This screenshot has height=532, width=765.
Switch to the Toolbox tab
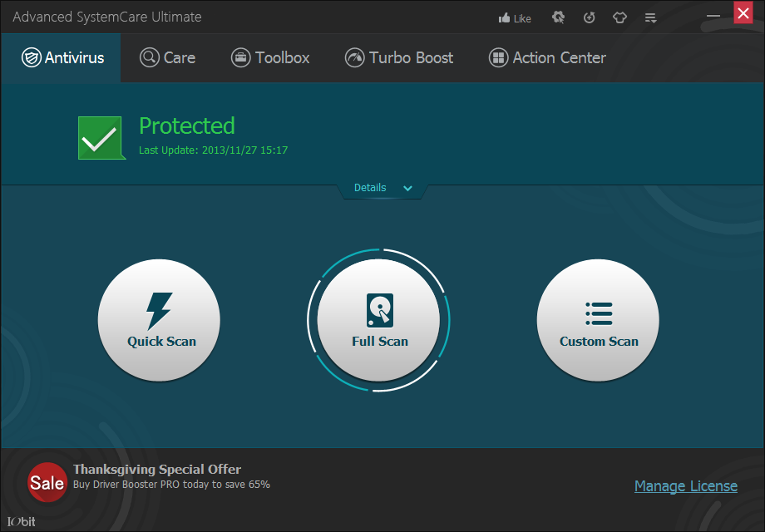tap(270, 57)
